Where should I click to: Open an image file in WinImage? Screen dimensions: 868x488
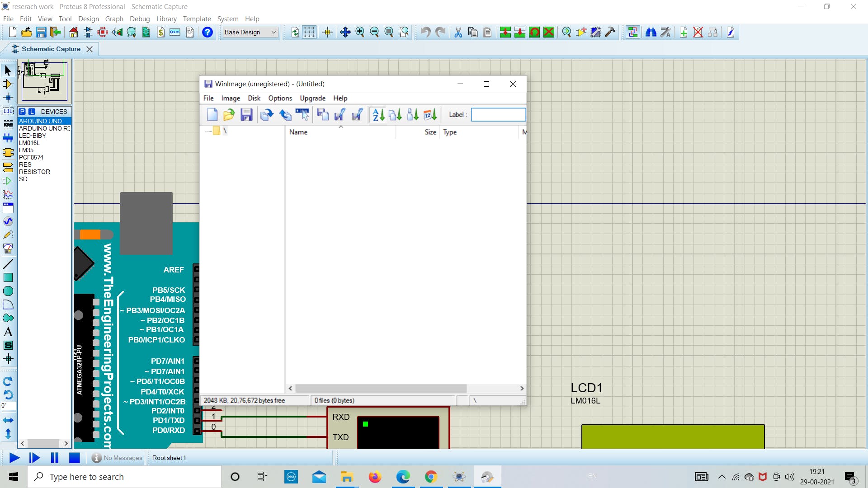tap(229, 115)
